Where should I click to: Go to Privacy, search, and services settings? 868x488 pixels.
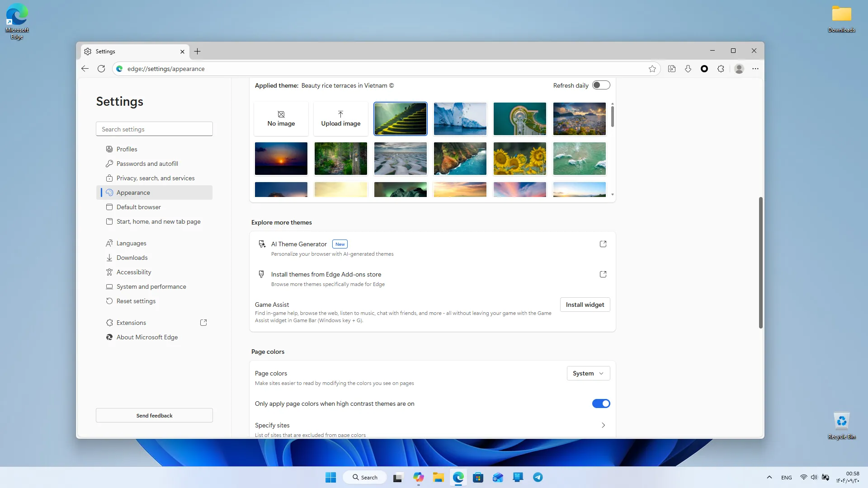[x=155, y=178]
